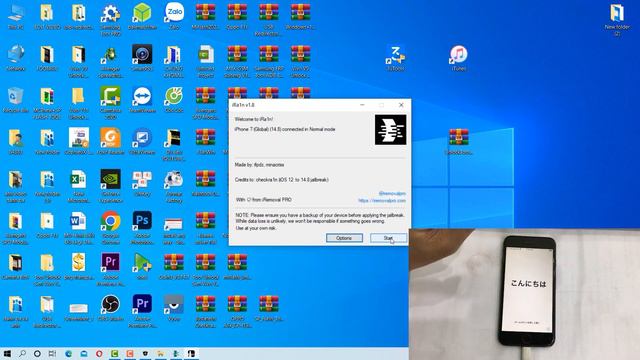The width and height of the screenshot is (640, 360).
Task: Select the Zalo desktop icon
Action: 174,16
